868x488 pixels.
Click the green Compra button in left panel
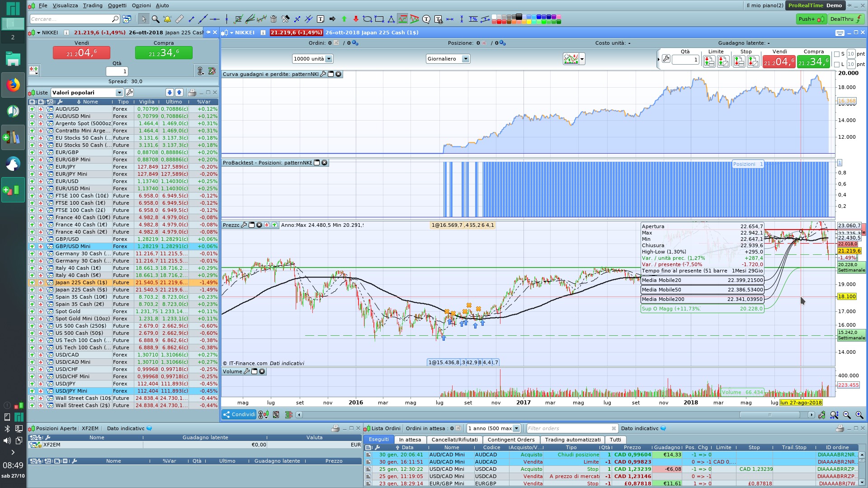click(x=164, y=53)
